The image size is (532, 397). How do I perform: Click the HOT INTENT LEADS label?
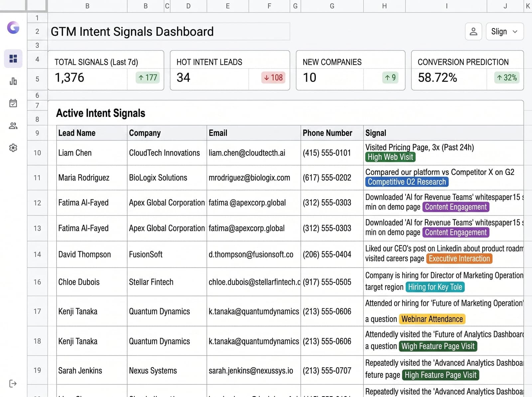coord(209,62)
